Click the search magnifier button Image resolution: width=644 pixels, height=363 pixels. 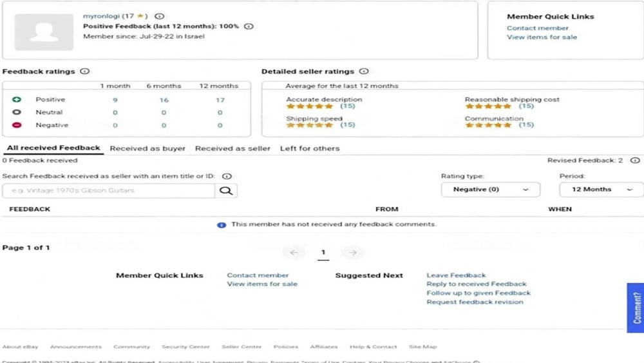pyautogui.click(x=226, y=191)
